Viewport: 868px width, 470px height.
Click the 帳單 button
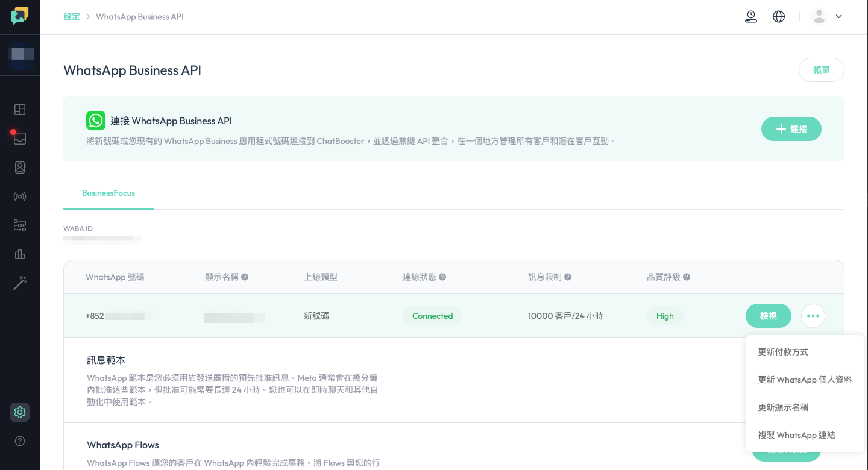pos(822,70)
